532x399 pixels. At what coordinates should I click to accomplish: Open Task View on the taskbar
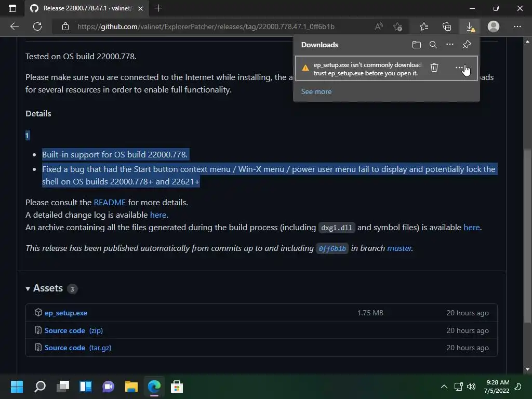[x=63, y=387]
